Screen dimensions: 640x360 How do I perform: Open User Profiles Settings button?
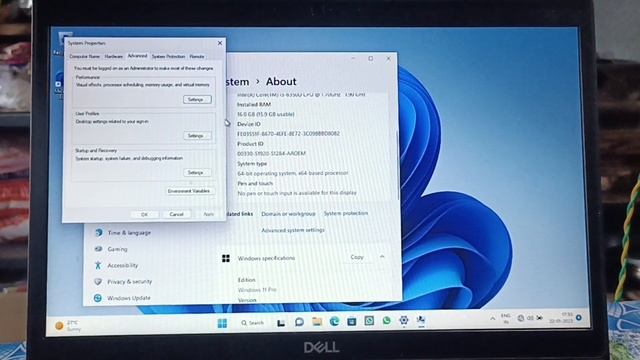pyautogui.click(x=197, y=136)
